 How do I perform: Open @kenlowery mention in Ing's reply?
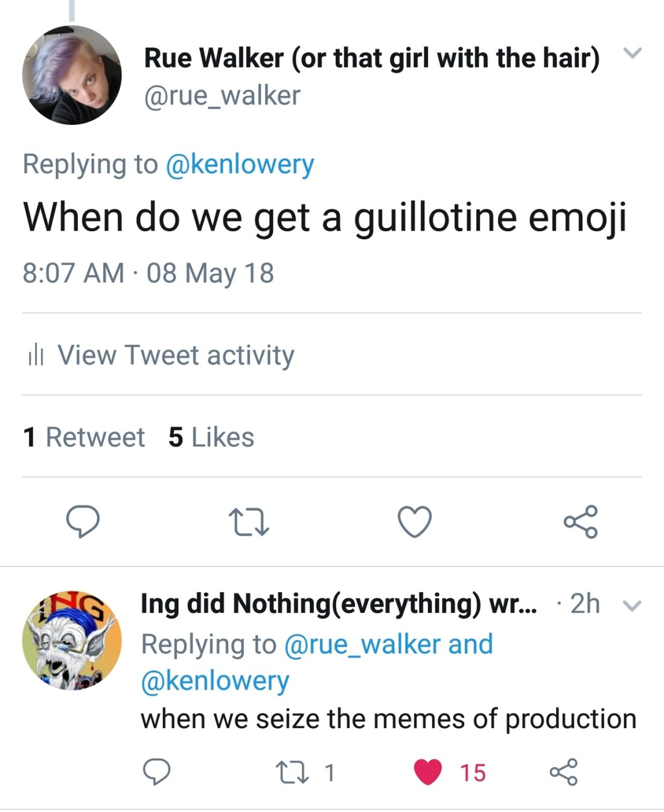point(215,681)
